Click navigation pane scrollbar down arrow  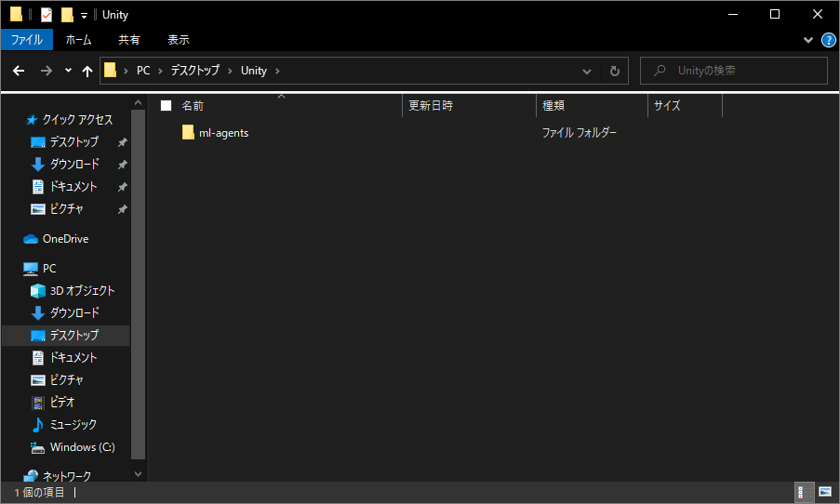[139, 474]
